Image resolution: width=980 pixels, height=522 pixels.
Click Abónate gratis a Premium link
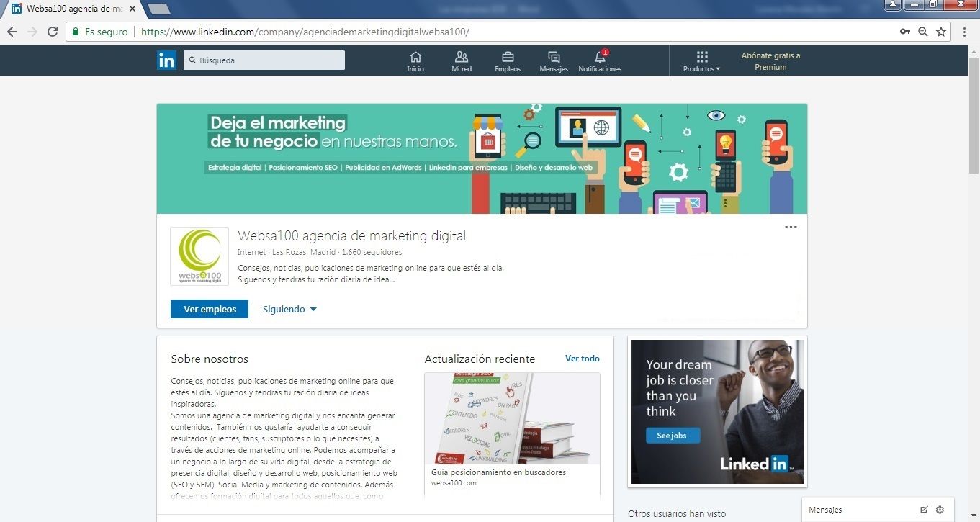pos(770,61)
